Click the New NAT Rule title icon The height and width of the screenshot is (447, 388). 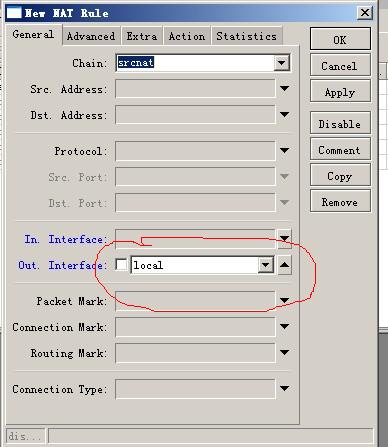click(14, 13)
